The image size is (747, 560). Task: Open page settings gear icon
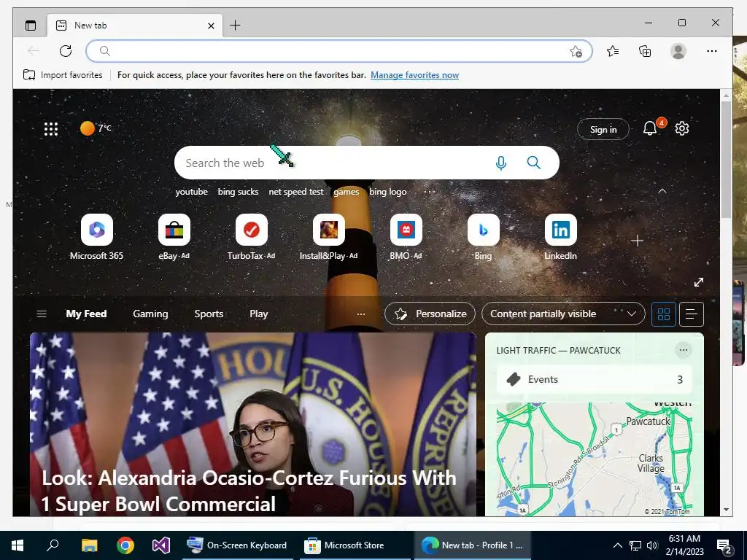(x=682, y=128)
